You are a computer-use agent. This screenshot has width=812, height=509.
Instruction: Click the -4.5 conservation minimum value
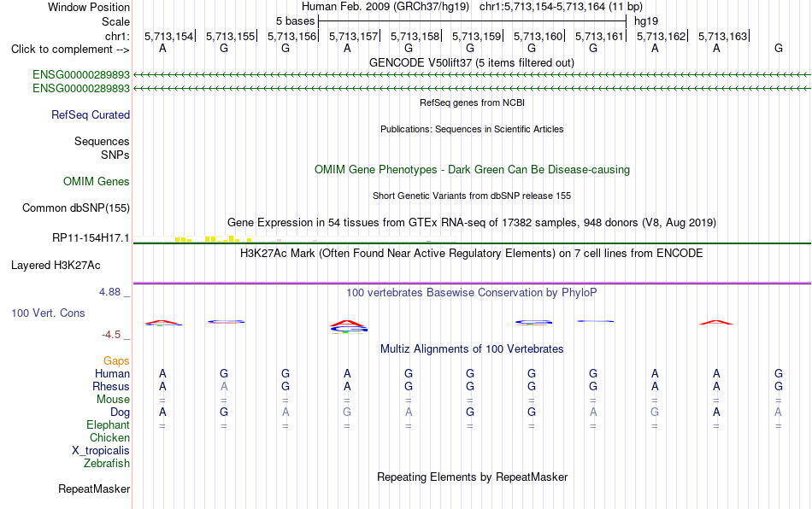(111, 335)
